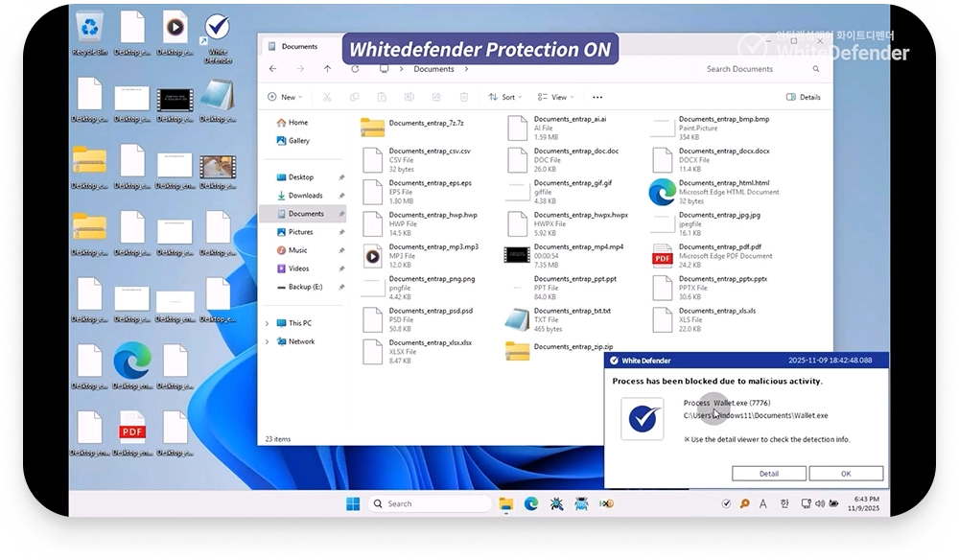Select Downloads in the navigation pane

[305, 196]
